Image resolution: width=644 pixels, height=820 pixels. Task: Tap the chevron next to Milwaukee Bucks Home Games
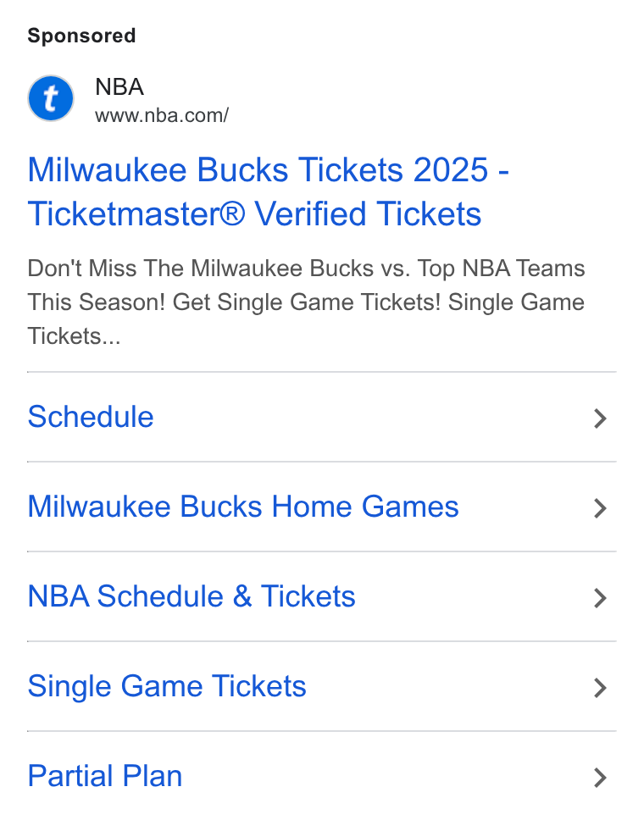pos(600,508)
